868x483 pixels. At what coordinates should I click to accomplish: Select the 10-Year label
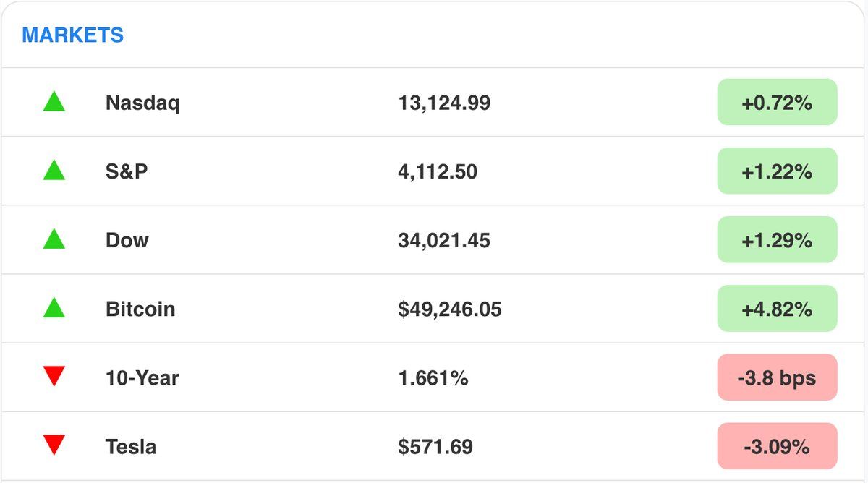[x=142, y=377]
